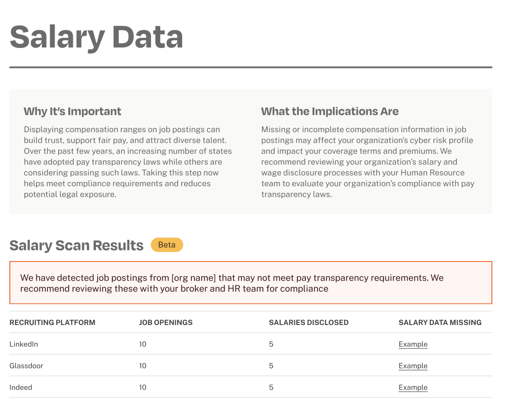The width and height of the screenshot is (507, 420).
Task: Click the paragraph about missing compensation information
Action: [368, 162]
